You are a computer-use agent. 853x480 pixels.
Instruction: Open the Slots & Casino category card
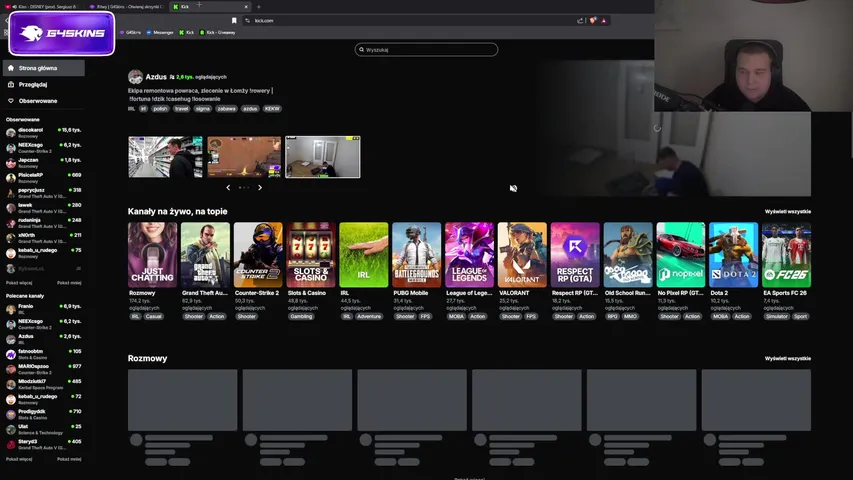pos(311,255)
